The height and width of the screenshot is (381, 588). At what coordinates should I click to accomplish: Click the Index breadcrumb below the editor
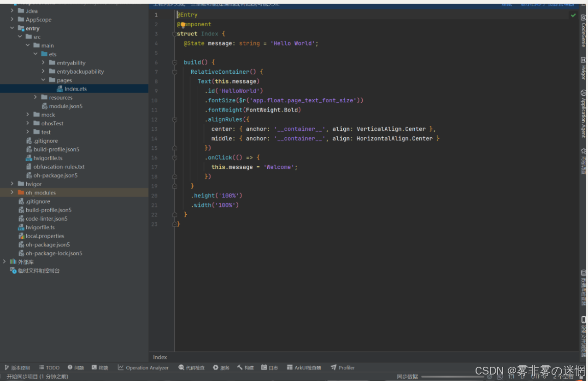[160, 357]
